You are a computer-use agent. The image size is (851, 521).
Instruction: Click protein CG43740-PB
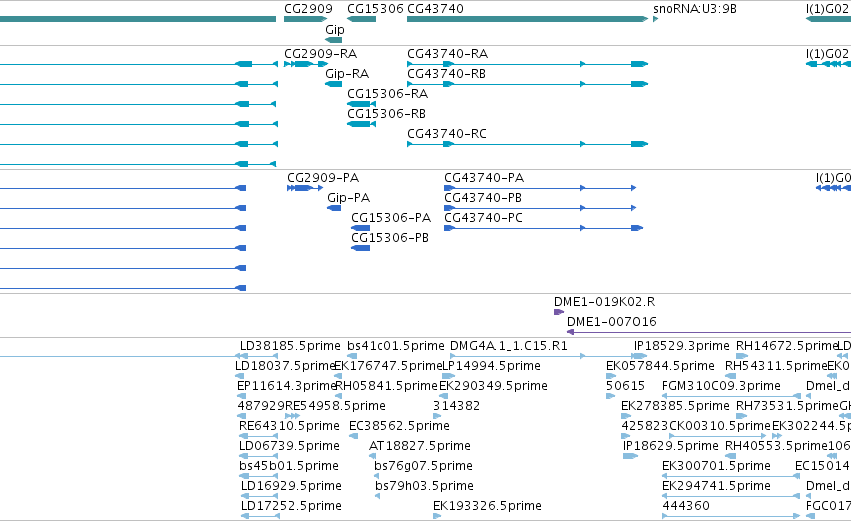[x=483, y=198]
